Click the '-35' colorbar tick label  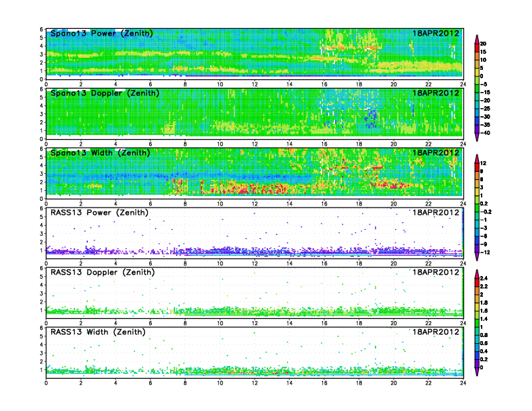point(485,125)
